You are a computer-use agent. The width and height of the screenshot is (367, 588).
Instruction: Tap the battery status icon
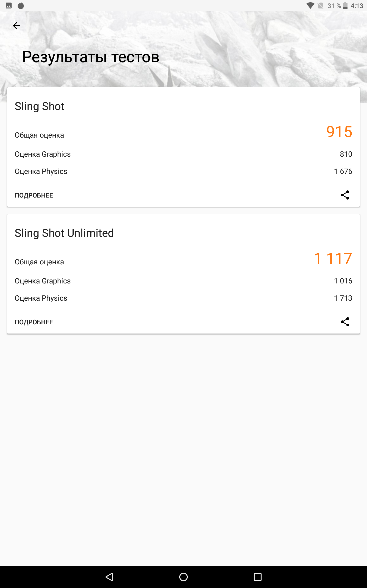pos(345,6)
